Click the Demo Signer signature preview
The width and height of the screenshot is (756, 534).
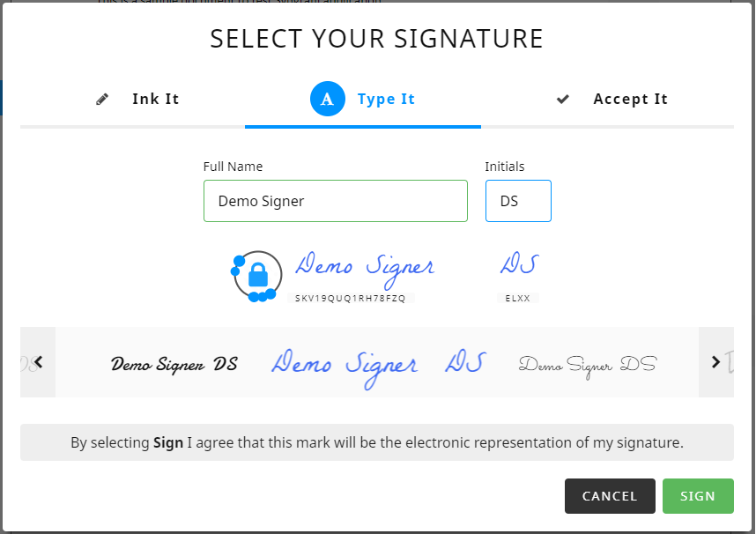tap(366, 264)
